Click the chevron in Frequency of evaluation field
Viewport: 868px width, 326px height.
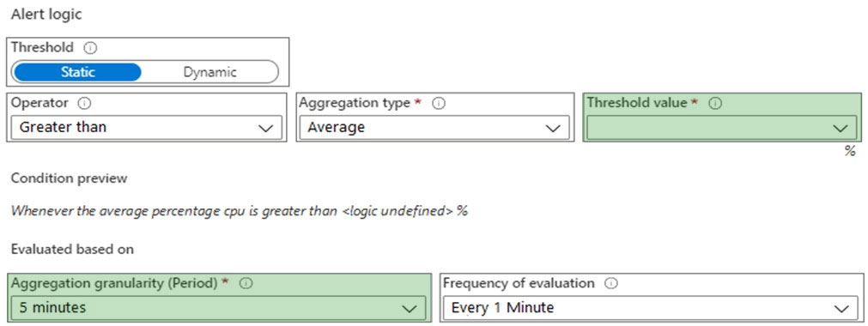pyautogui.click(x=841, y=308)
